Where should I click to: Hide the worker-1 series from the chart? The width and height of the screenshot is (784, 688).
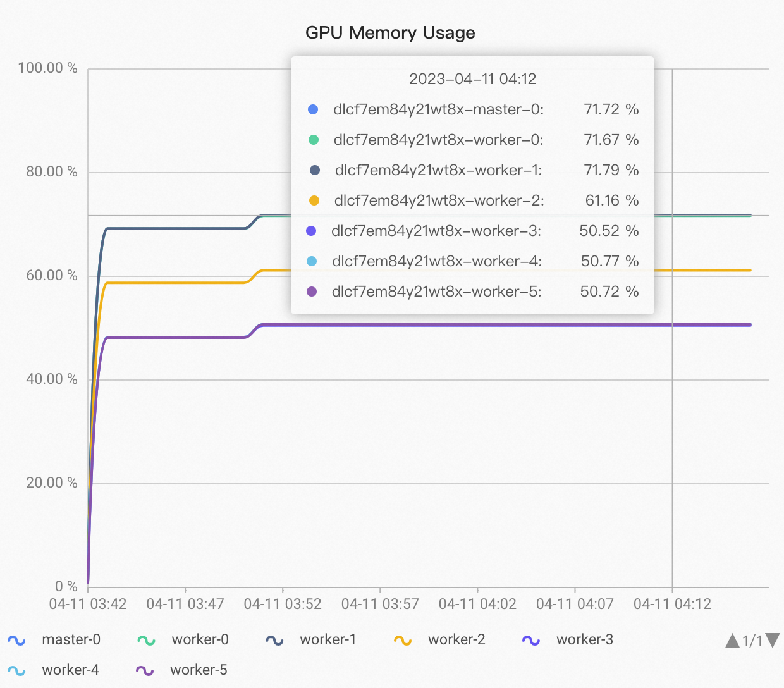point(328,639)
